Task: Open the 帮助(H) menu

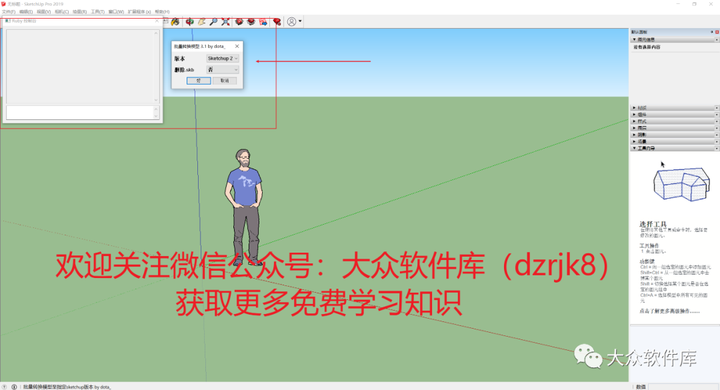Action: [x=162, y=11]
